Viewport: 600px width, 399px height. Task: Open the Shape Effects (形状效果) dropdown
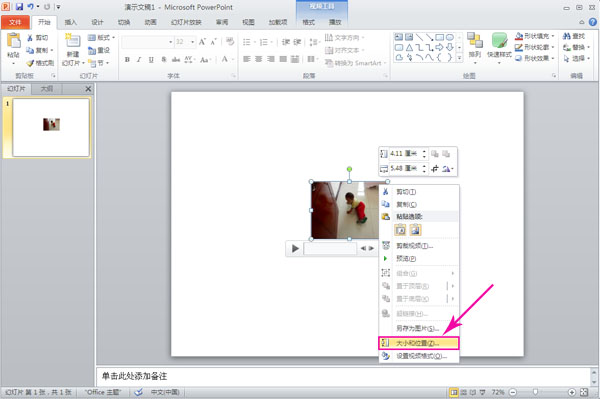coord(535,58)
